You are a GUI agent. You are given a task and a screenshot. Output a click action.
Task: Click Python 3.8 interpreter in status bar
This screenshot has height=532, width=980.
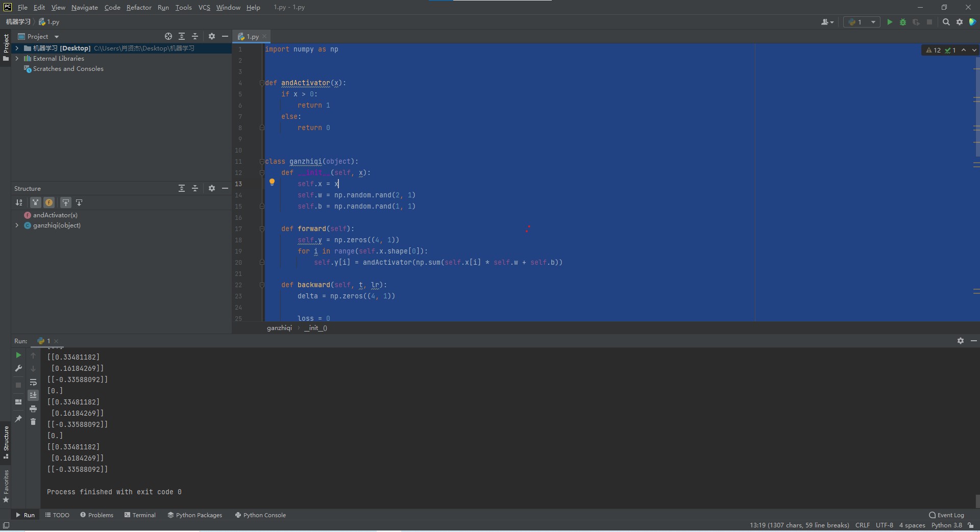(x=946, y=525)
